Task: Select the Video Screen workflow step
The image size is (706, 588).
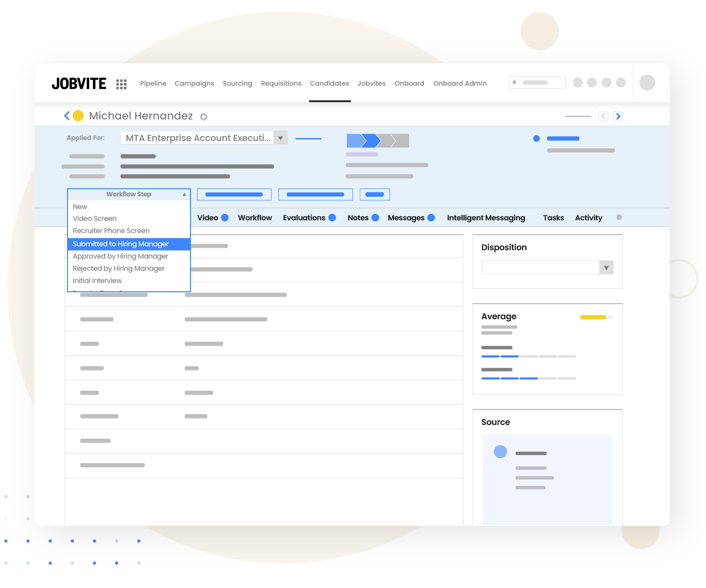Action: click(95, 218)
